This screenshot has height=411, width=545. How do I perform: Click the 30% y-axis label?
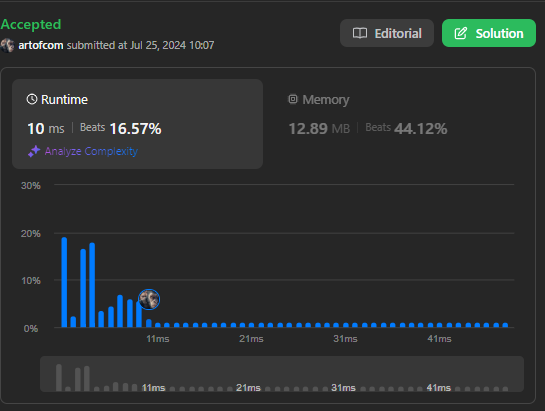pyautogui.click(x=31, y=186)
